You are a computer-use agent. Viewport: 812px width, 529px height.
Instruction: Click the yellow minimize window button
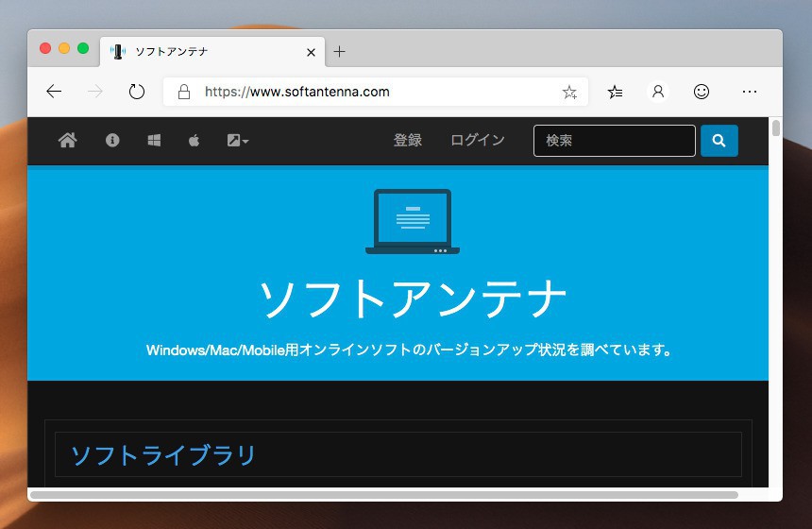coord(64,48)
